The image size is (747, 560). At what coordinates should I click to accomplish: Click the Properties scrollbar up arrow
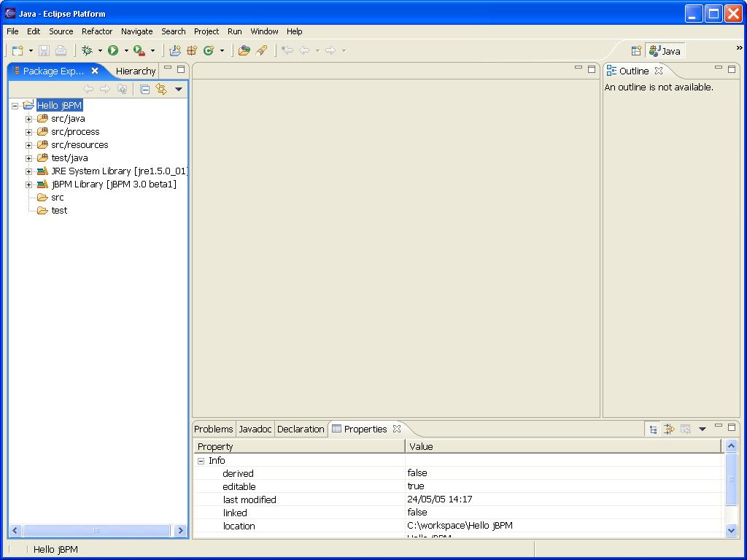pyautogui.click(x=731, y=446)
